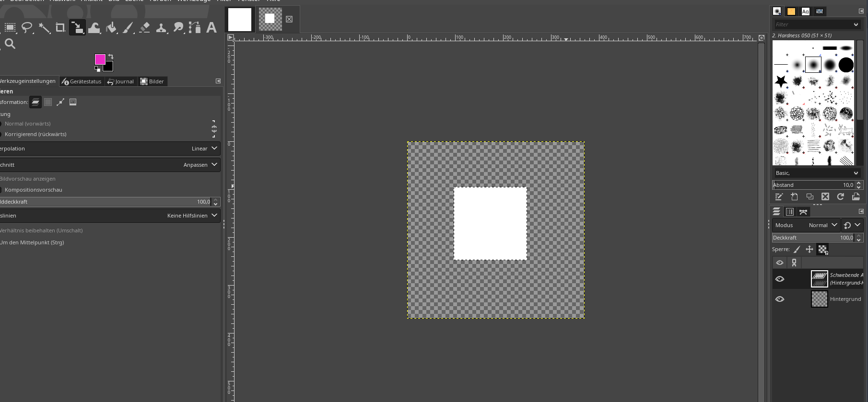
Task: Open the Gerätestatus tab
Action: pyautogui.click(x=82, y=81)
